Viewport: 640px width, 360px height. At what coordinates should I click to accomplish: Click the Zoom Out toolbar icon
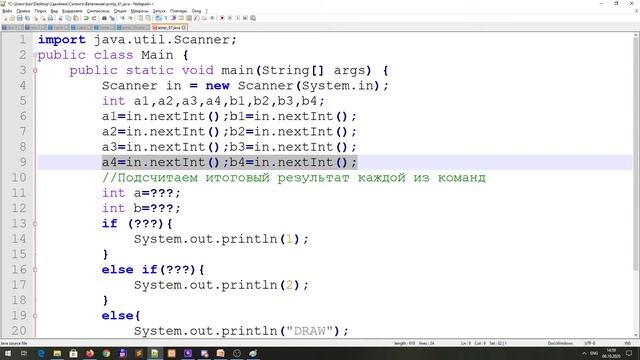click(x=130, y=18)
